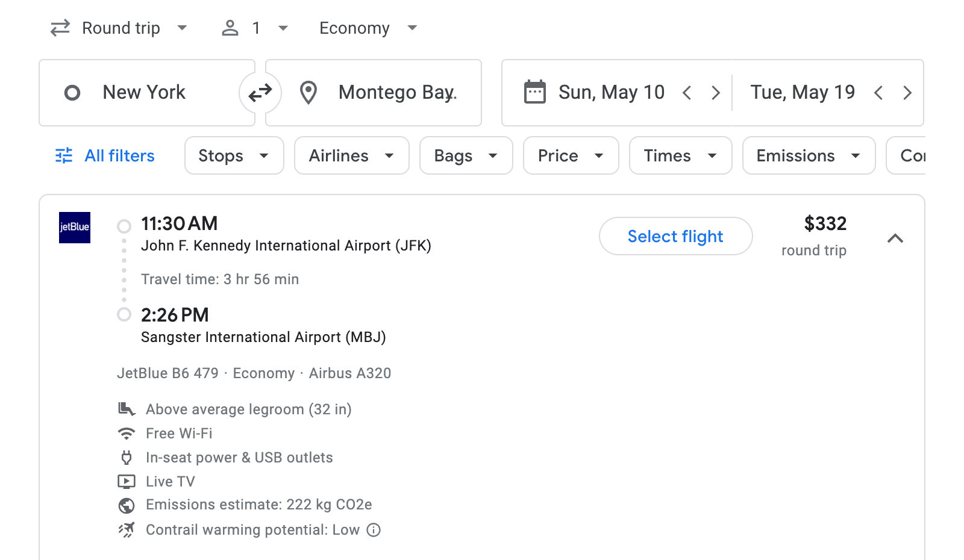
Task: Click Select flight for the JetBlue flight
Action: (675, 236)
